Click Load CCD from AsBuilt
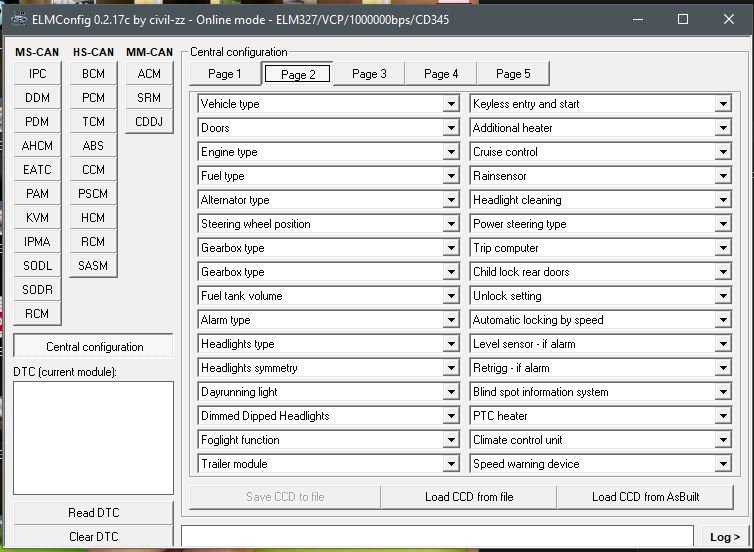 tap(645, 497)
